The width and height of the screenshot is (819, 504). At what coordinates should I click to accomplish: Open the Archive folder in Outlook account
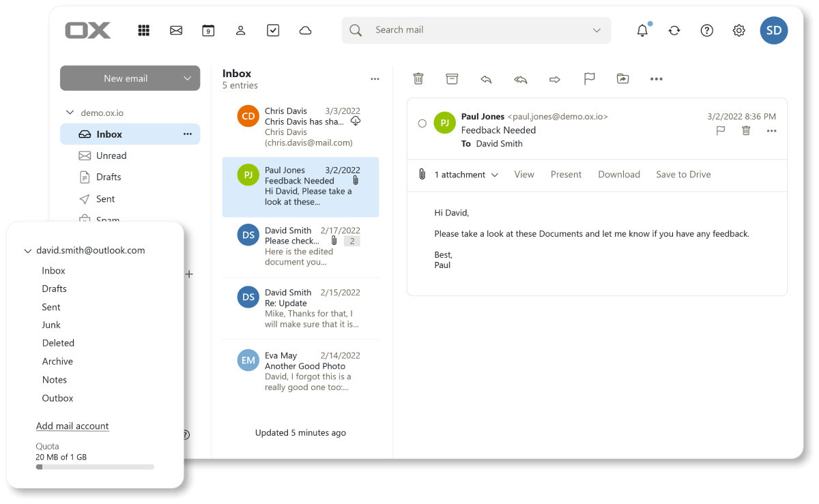[57, 361]
